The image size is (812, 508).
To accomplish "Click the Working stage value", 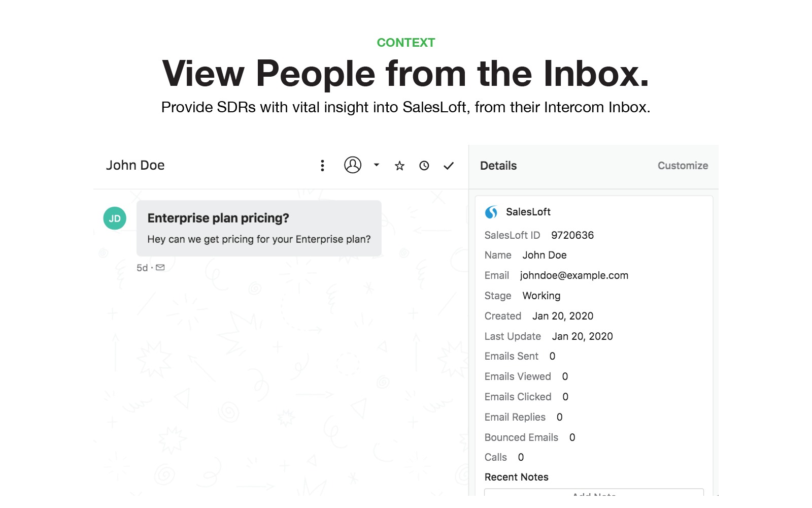I will click(542, 296).
